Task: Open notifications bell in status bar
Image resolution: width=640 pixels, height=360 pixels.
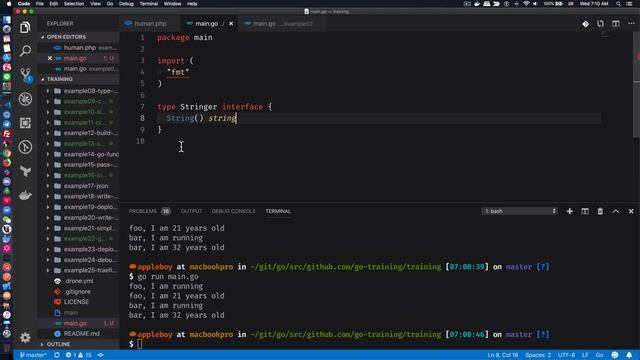Action: coord(629,355)
